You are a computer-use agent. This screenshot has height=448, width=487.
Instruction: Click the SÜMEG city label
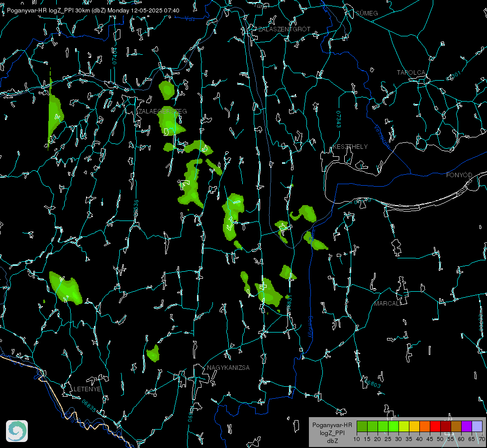pyautogui.click(x=367, y=13)
